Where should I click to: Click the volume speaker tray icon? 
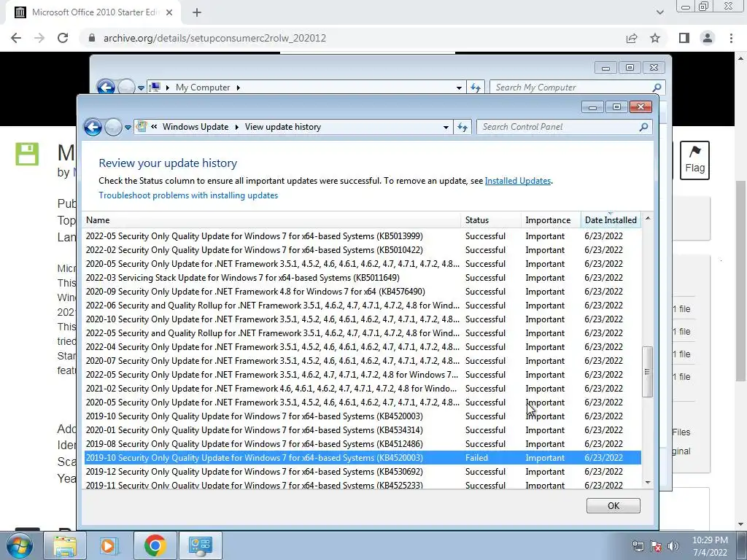click(x=673, y=545)
